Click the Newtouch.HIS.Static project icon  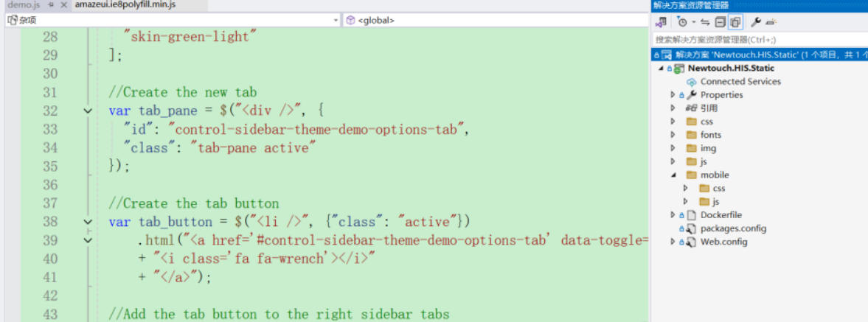(x=679, y=69)
